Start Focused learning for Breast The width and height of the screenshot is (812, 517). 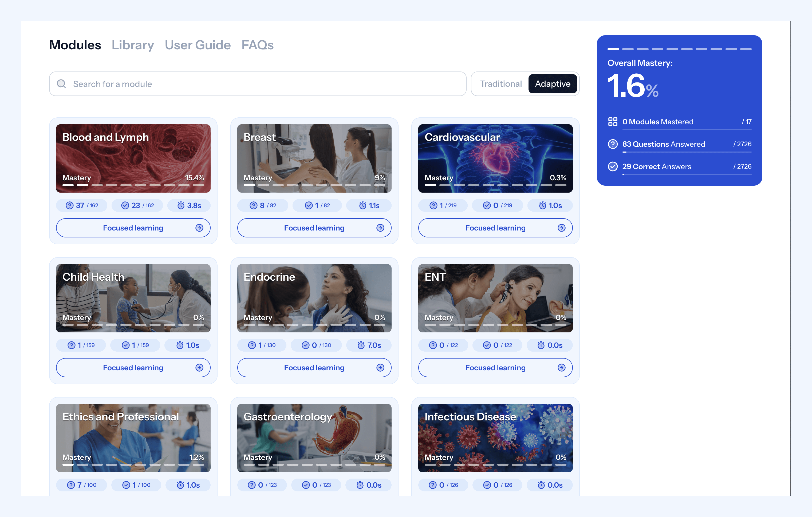[314, 228]
